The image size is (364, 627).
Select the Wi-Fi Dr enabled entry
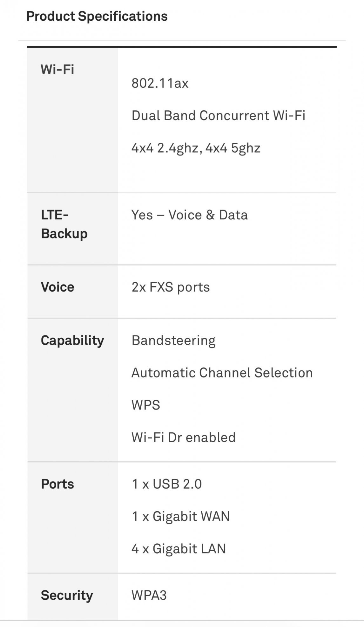184,438
